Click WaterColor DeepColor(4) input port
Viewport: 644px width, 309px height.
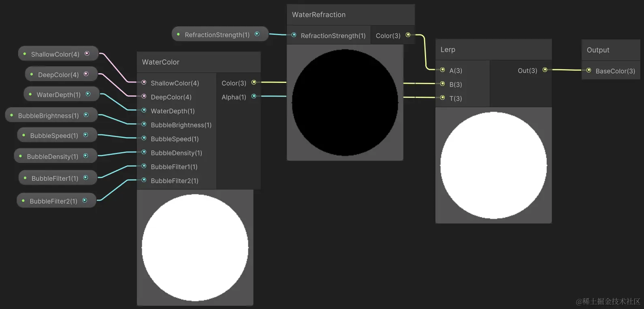click(x=144, y=96)
